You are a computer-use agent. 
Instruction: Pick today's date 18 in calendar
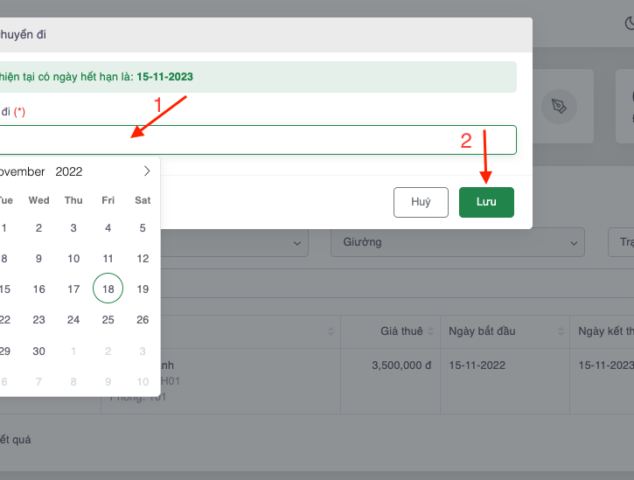coord(108,289)
